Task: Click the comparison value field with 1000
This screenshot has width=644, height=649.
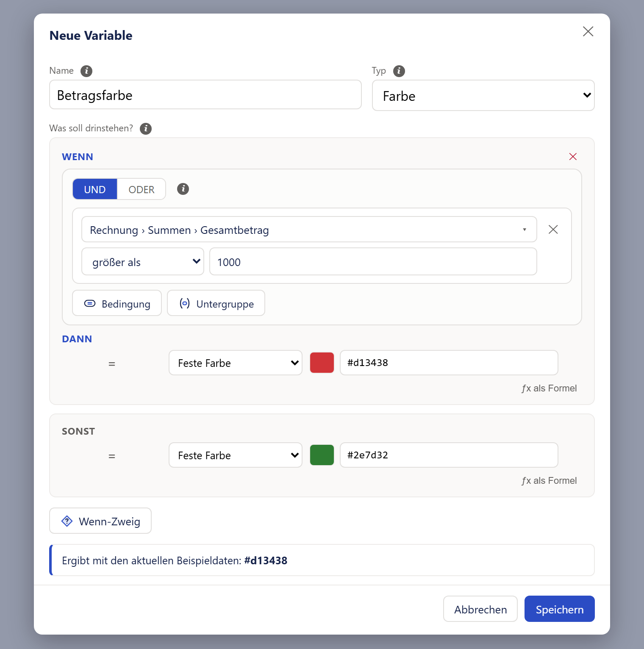Action: (373, 262)
